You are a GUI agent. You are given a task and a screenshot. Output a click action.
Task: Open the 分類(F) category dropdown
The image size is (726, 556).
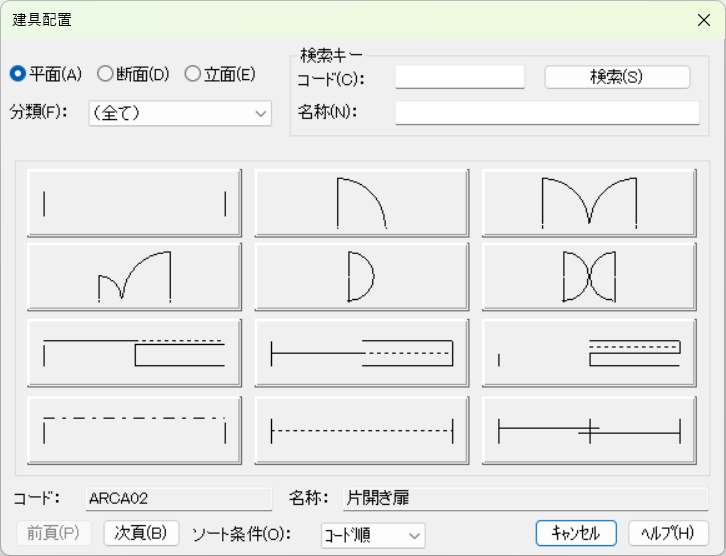click(180, 113)
